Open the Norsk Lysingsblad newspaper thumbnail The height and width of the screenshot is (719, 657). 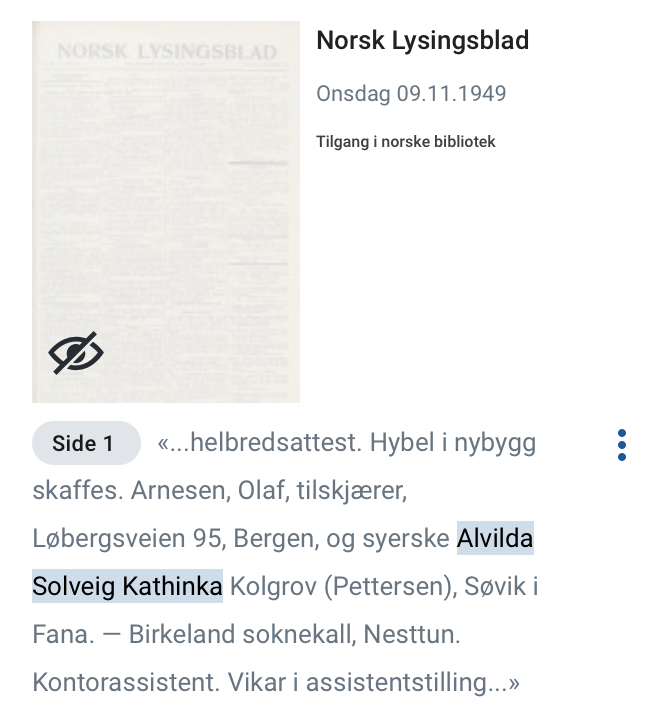click(166, 212)
